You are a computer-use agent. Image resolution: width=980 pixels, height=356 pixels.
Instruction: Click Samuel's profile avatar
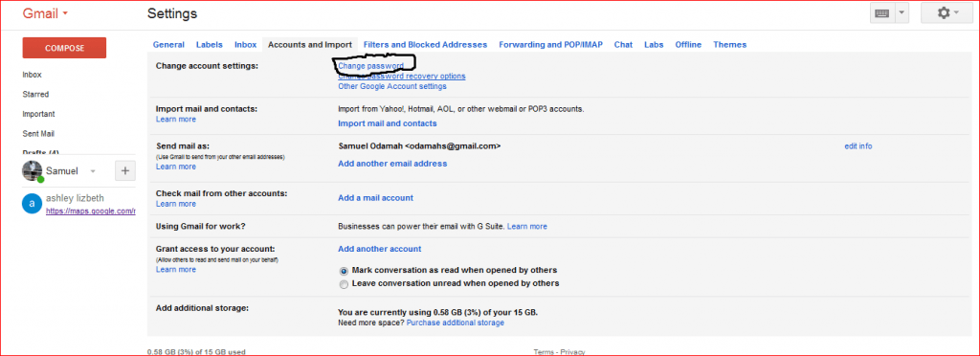(32, 170)
